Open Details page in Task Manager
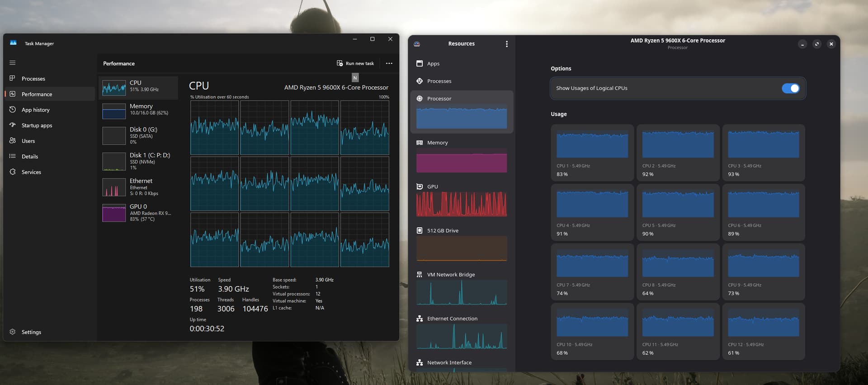Screen dimensions: 868x385 (30, 157)
